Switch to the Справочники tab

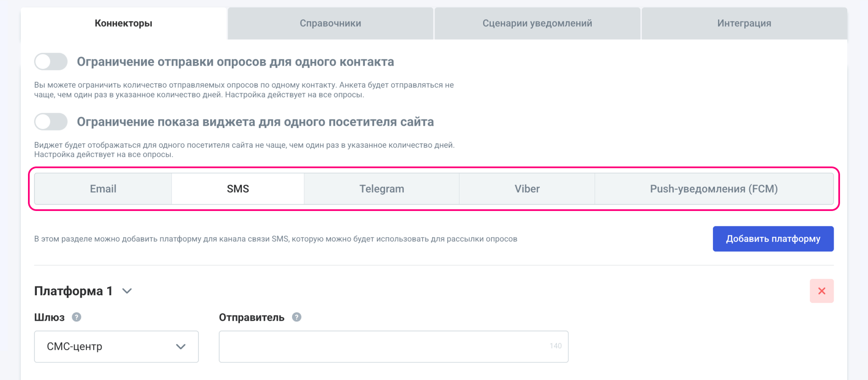[x=330, y=23]
